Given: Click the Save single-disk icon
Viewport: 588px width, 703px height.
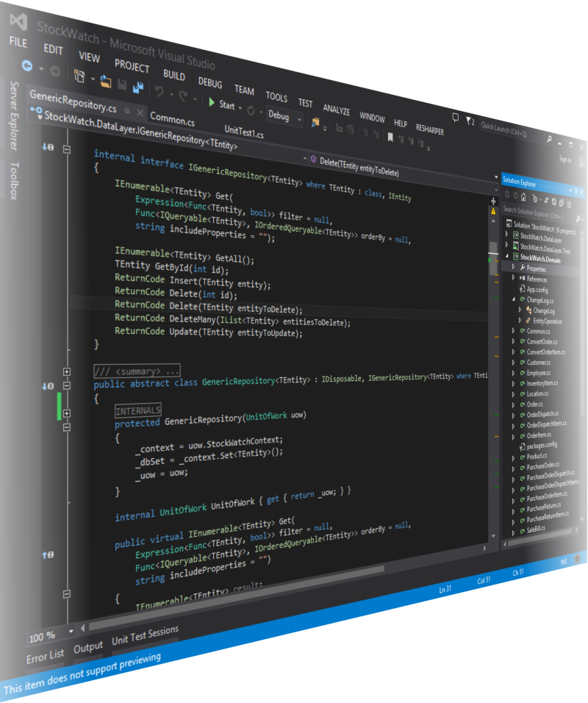Looking at the screenshot, I should click(x=122, y=85).
